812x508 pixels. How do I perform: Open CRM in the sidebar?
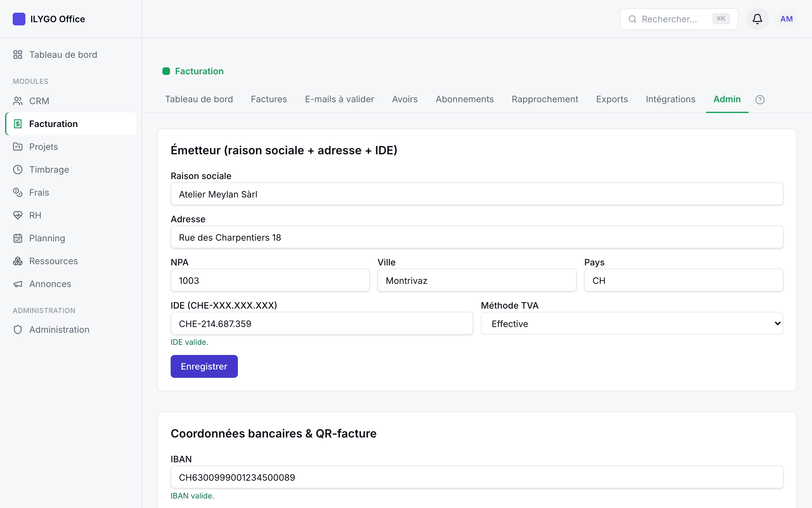pos(71,101)
